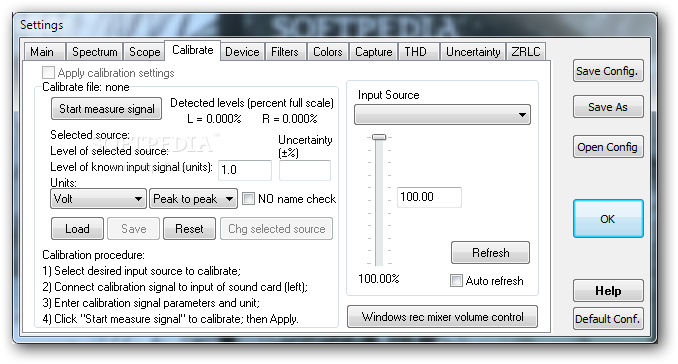This screenshot has width=678, height=364.
Task: Switch to the Filters tab
Action: pos(285,52)
